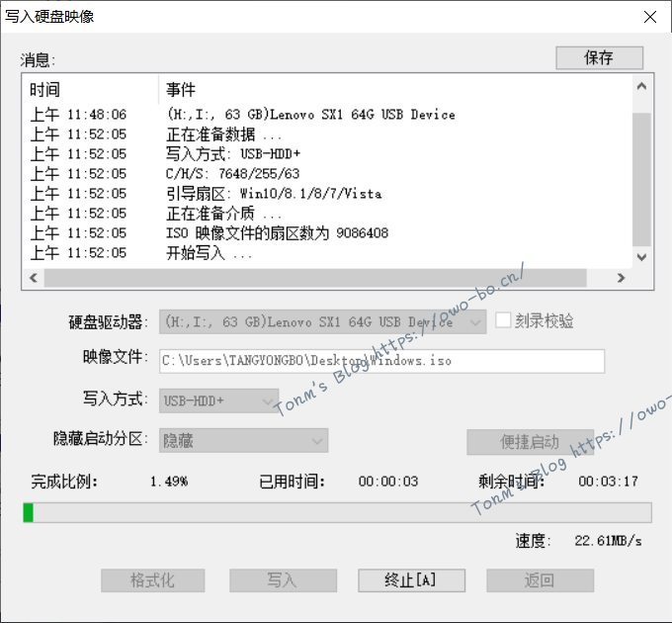672x623 pixels.
Task: Click the horizontal scroll left arrow
Action: [x=34, y=279]
